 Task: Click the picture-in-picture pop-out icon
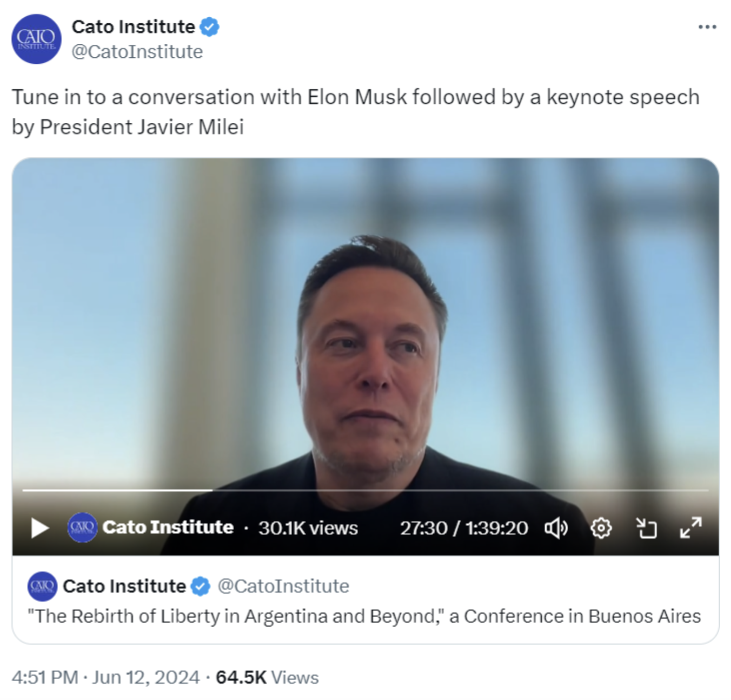(x=646, y=527)
